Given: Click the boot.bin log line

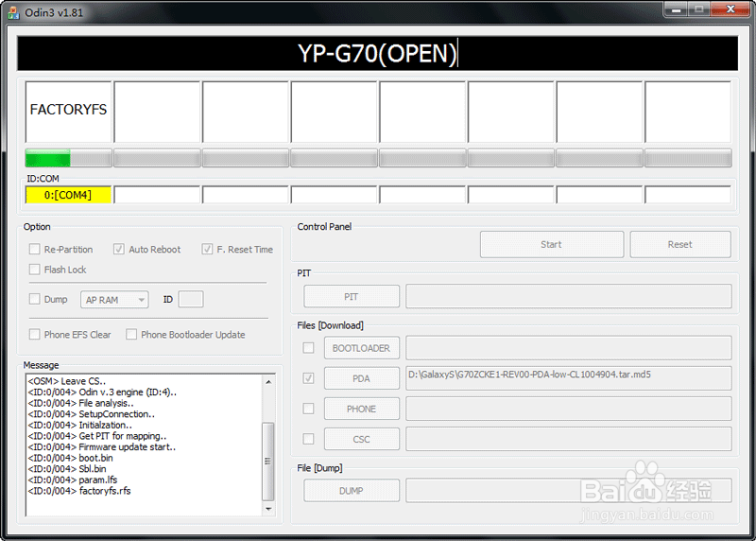Looking at the screenshot, I should click(x=70, y=458).
